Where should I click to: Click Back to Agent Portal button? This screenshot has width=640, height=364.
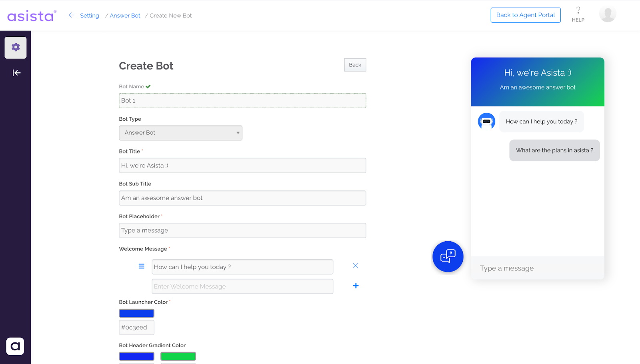[x=526, y=15]
